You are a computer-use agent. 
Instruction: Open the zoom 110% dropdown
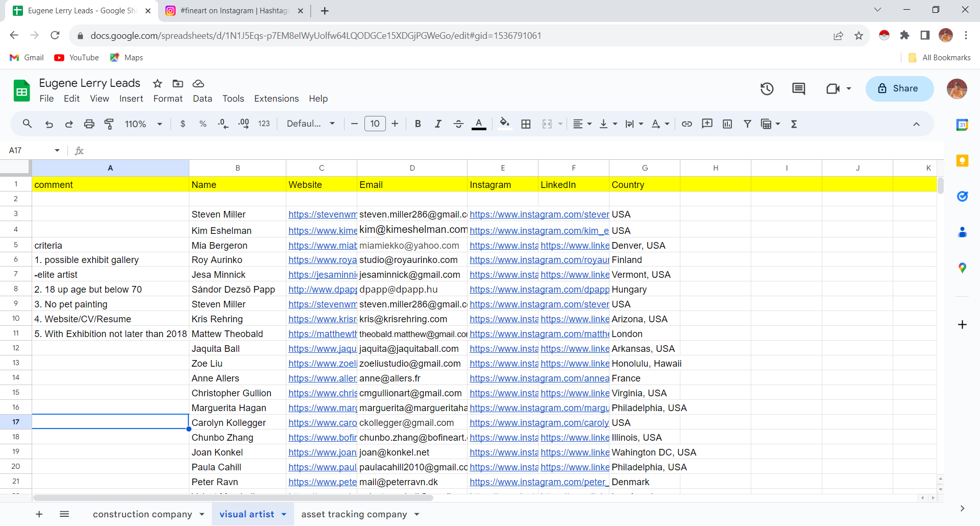coord(143,124)
